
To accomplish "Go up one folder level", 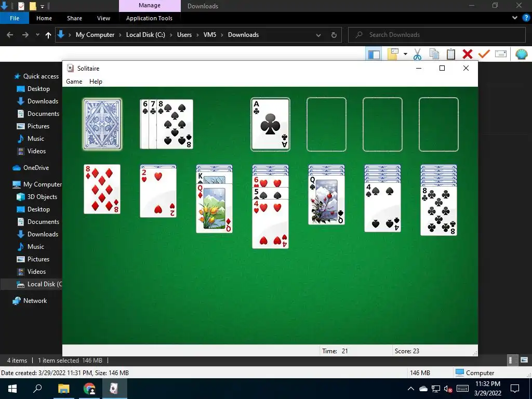I will [48, 35].
